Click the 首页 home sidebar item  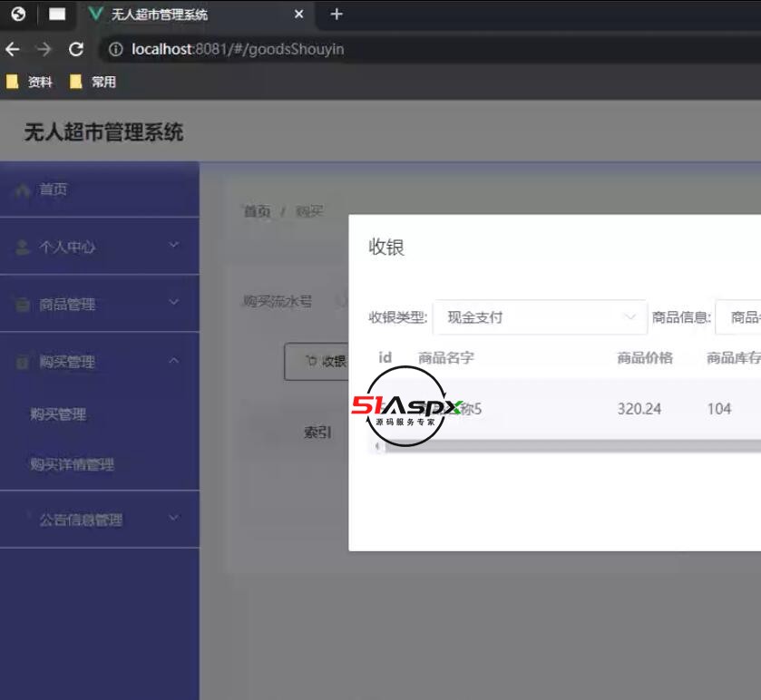[x=53, y=190]
